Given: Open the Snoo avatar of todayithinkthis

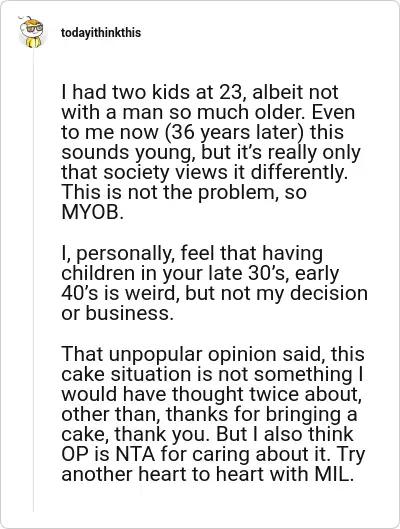Looking at the screenshot, I should [x=33, y=32].
